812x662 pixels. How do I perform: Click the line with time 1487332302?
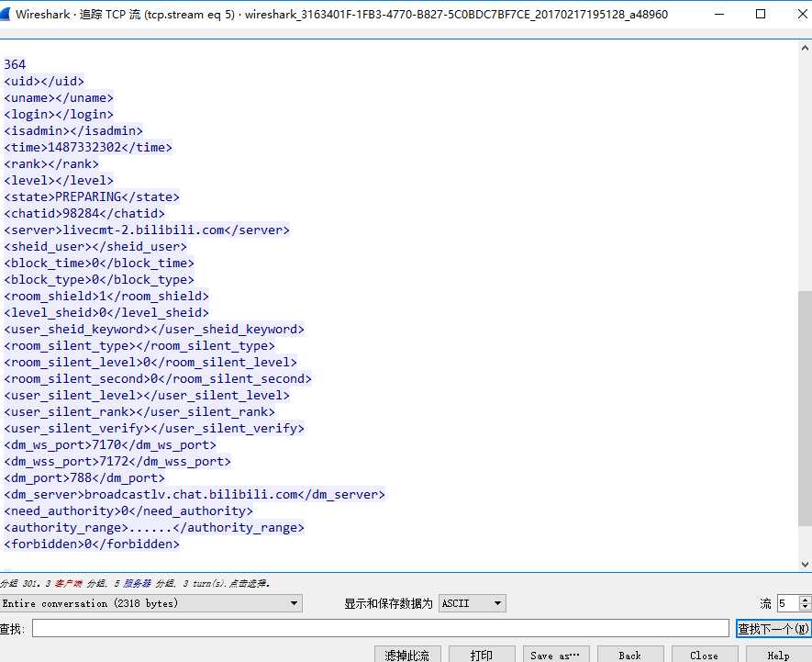pyautogui.click(x=88, y=147)
